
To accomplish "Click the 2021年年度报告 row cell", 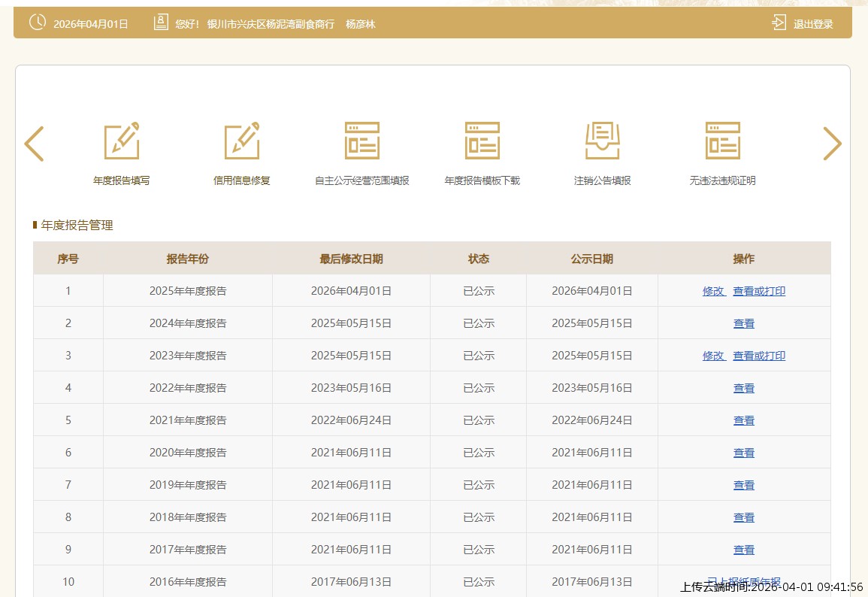I will tap(188, 420).
